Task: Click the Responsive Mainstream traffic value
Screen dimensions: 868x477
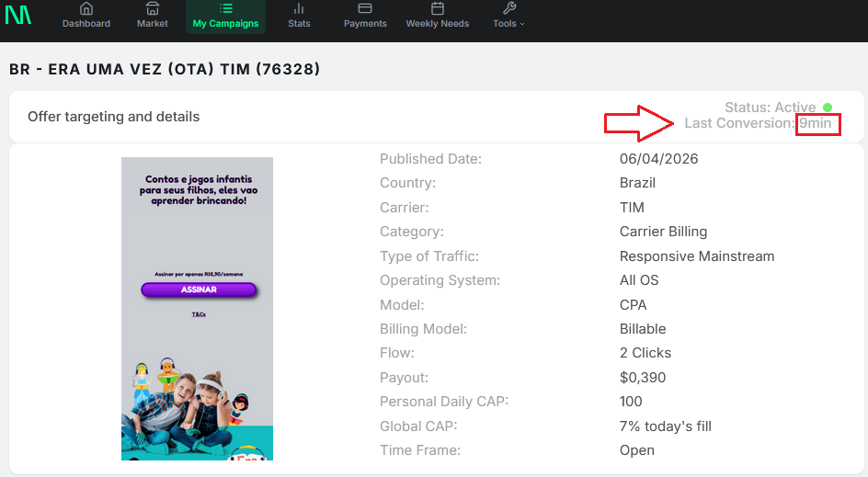Action: [697, 256]
